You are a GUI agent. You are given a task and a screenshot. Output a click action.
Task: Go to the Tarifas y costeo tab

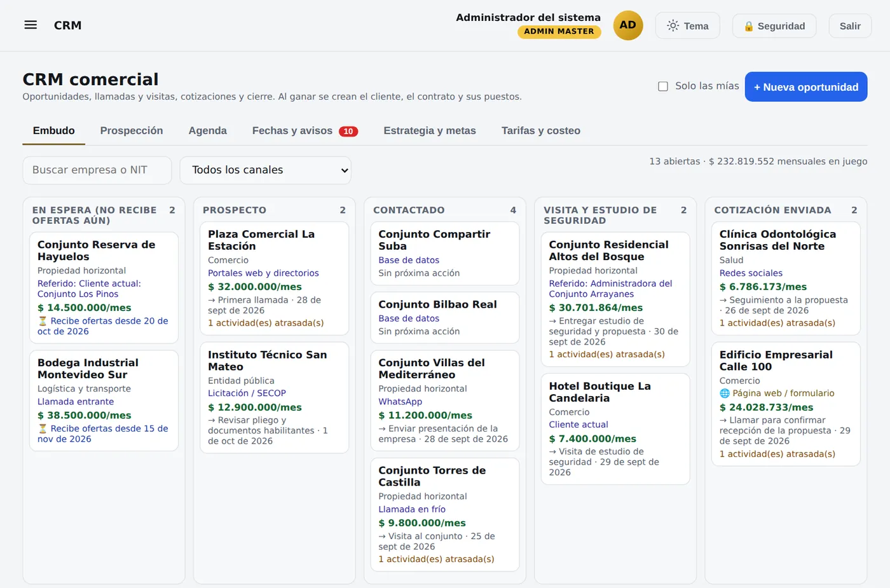pyautogui.click(x=541, y=130)
